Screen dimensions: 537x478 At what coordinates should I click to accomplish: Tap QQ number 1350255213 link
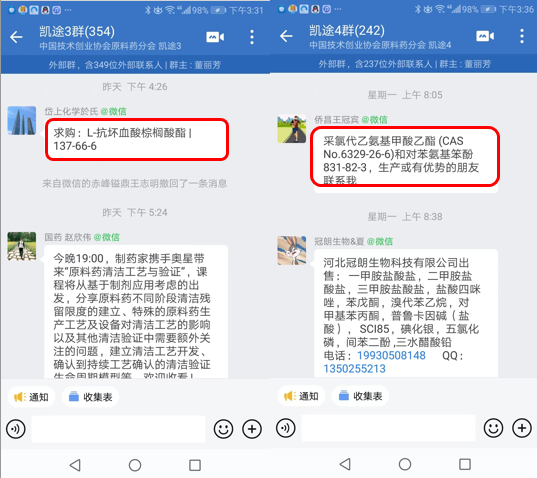(354, 369)
